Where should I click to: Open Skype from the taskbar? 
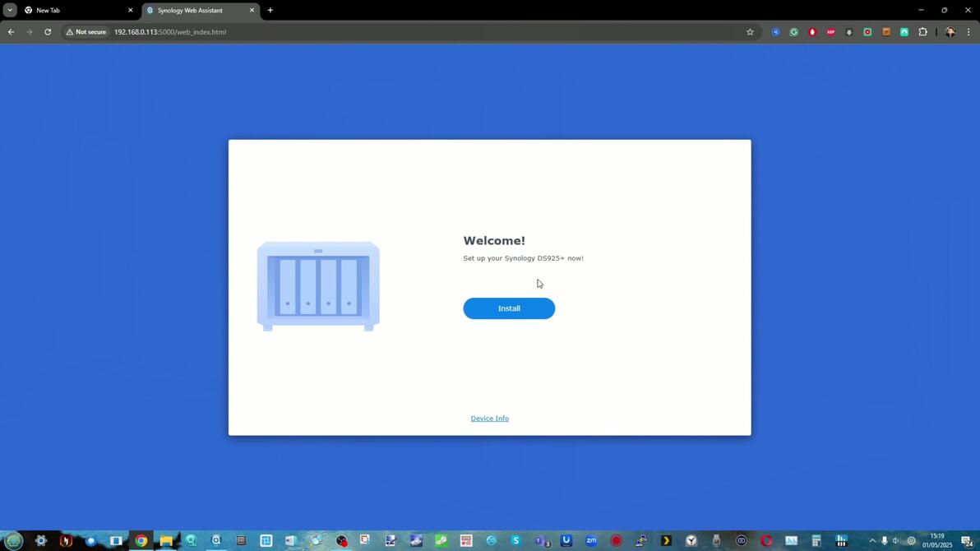pyautogui.click(x=516, y=540)
